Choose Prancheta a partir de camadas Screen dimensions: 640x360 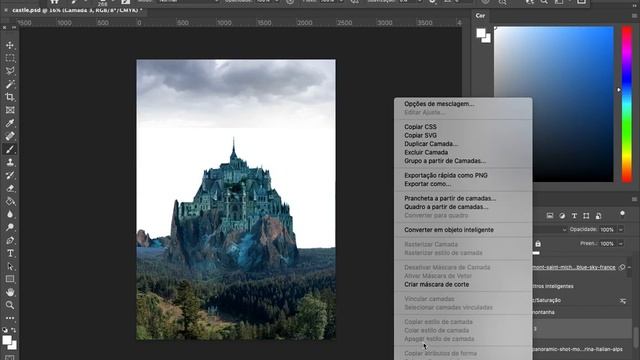click(x=450, y=198)
